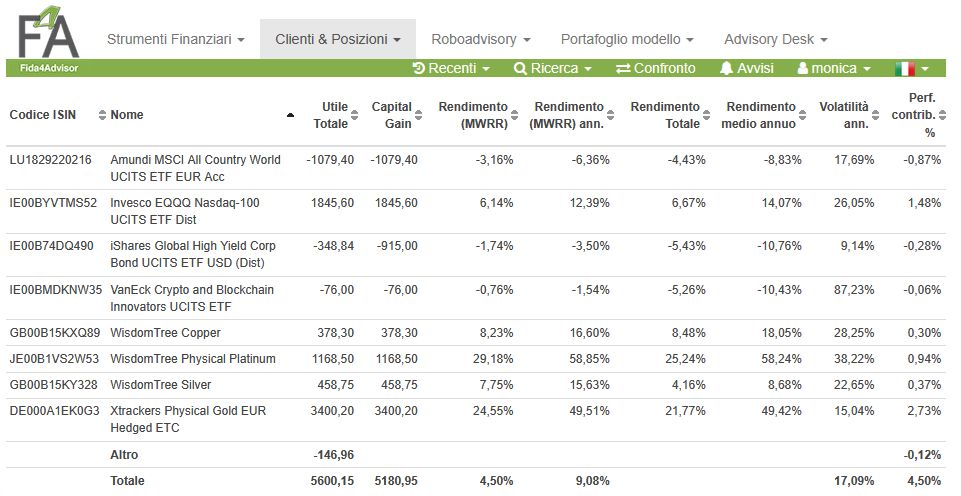Sort table by Volatilità ann.

[x=849, y=115]
